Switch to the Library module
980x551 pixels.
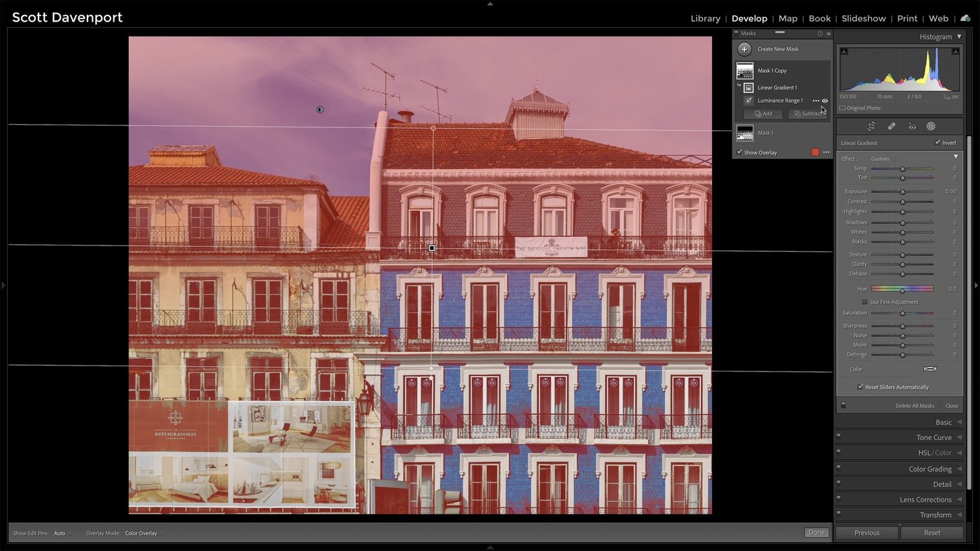click(706, 18)
